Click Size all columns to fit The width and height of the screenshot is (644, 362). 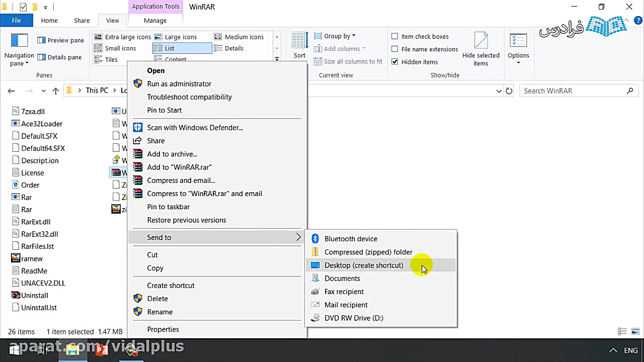tap(348, 61)
